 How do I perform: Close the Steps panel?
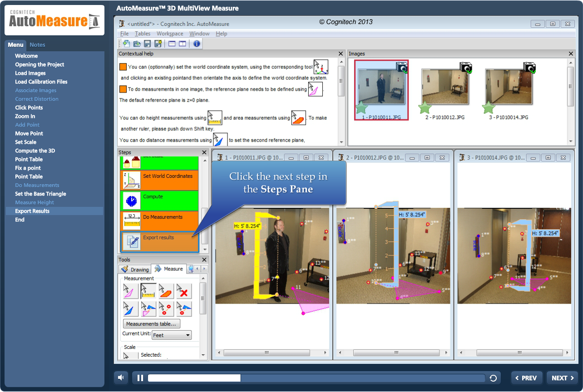(x=204, y=152)
